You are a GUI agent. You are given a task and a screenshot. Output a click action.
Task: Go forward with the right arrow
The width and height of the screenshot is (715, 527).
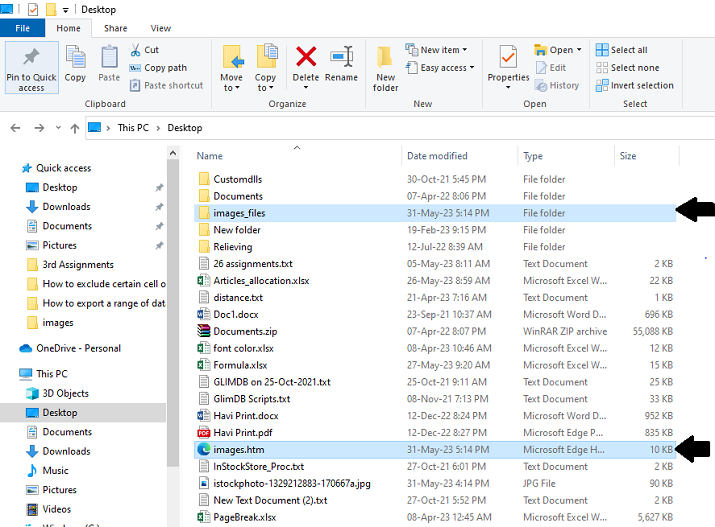(x=39, y=128)
